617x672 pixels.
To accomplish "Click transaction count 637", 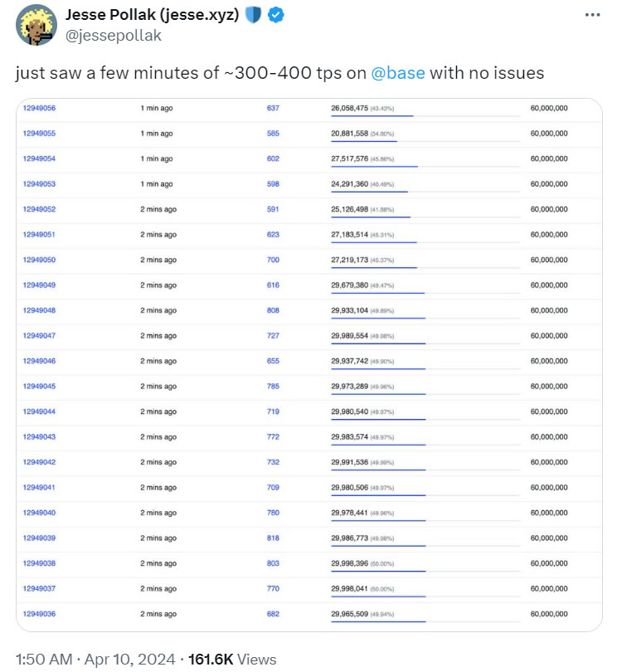I will pos(273,108).
